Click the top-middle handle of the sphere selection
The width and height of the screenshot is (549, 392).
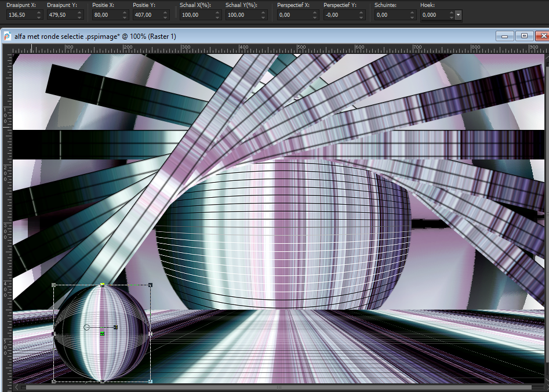coord(102,285)
